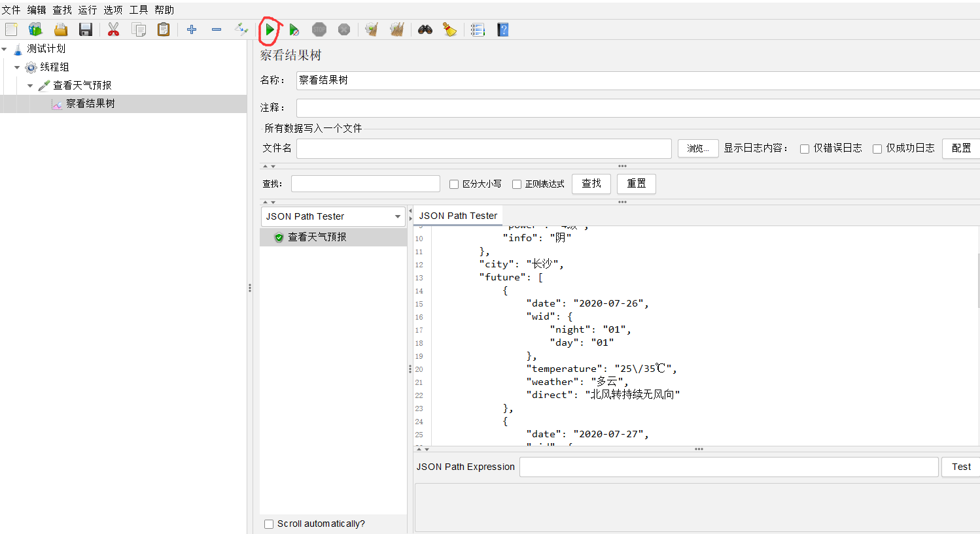This screenshot has width=980, height=534.
Task: Open the Help question mark icon
Action: point(502,29)
